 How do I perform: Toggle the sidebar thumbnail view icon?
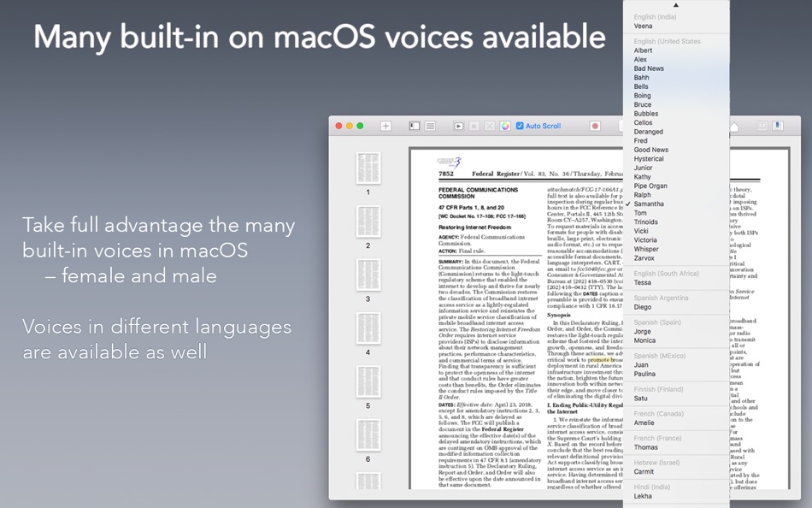pyautogui.click(x=415, y=126)
